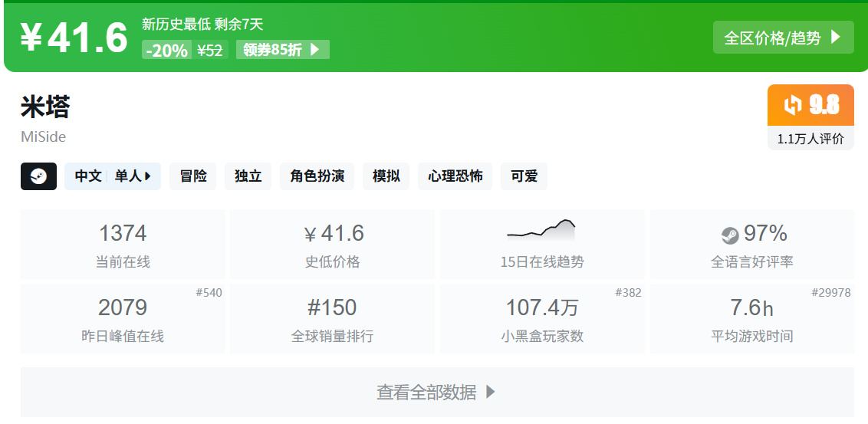Image resolution: width=868 pixels, height=424 pixels.
Task: Open the 平均游戏时间 7.6h card
Action: [x=751, y=319]
